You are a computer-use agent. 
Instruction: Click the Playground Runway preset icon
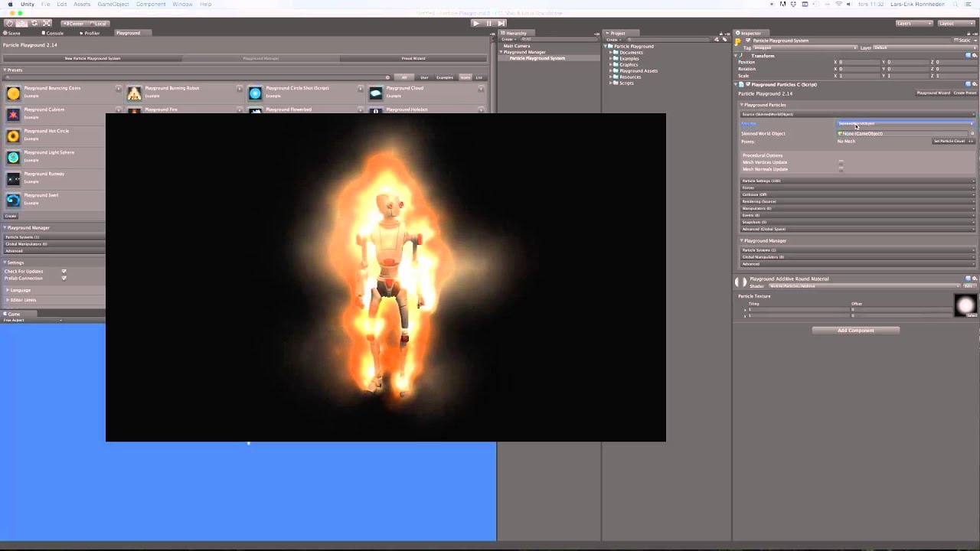(x=13, y=179)
